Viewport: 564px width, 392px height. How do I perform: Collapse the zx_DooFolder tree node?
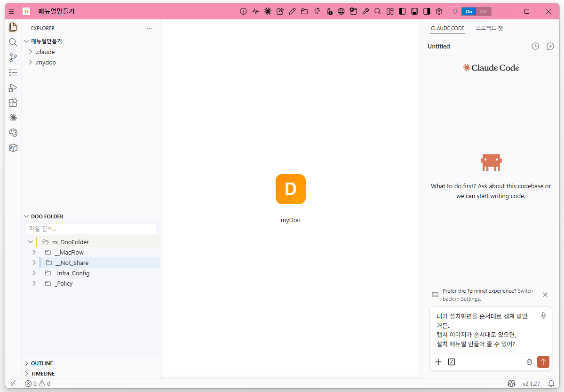point(31,242)
